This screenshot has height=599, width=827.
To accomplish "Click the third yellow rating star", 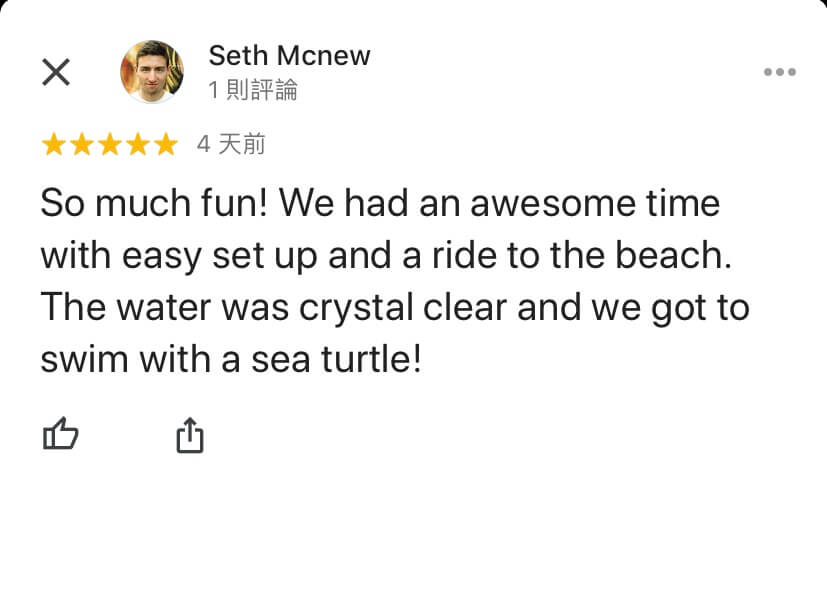I will [x=110, y=144].
